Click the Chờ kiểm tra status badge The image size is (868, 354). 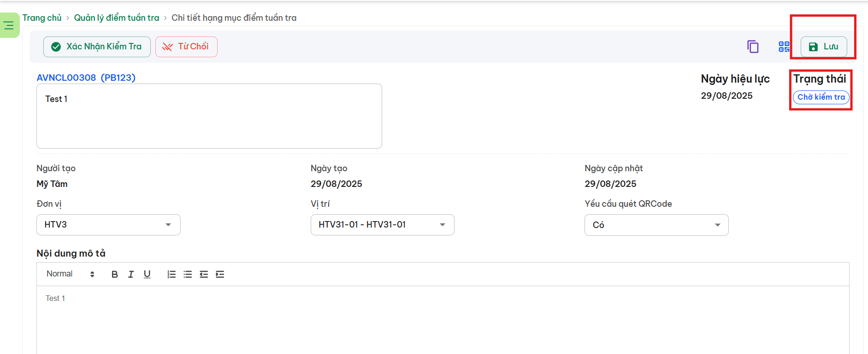click(x=821, y=97)
